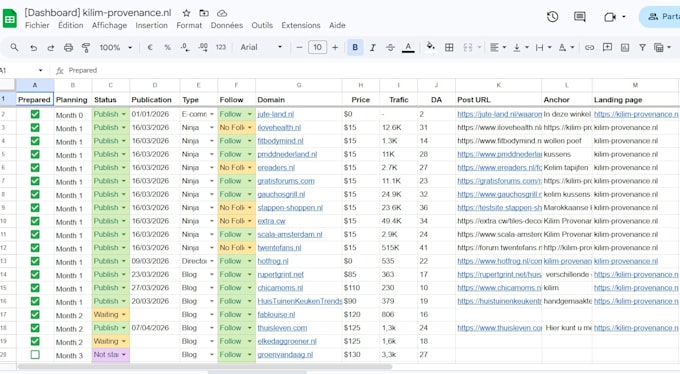Open the zoom 100% dropdown
Image resolution: width=680 pixels, height=374 pixels.
[x=115, y=48]
